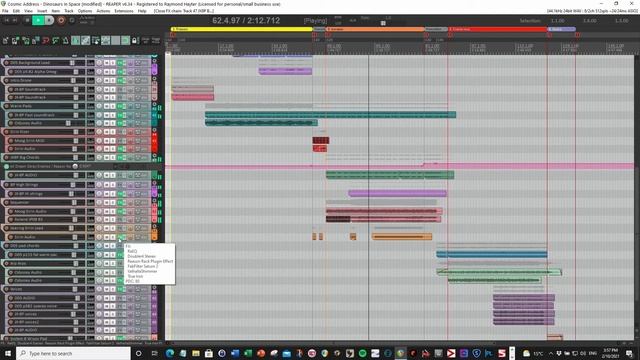
Task: Mute the Intro Drone track
Action: click(107, 80)
